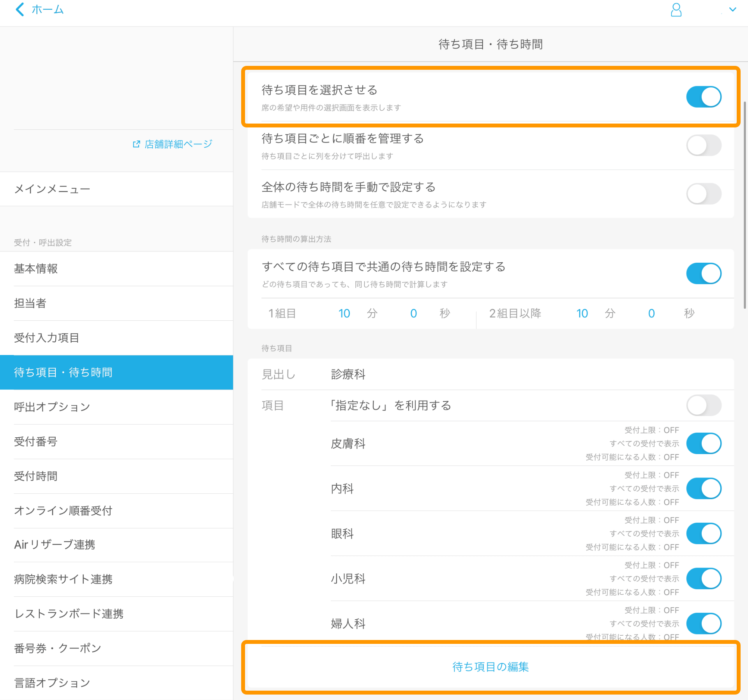Image resolution: width=748 pixels, height=700 pixels.
Task: Enable the 「指定なし」を利用する option
Action: pos(704,405)
